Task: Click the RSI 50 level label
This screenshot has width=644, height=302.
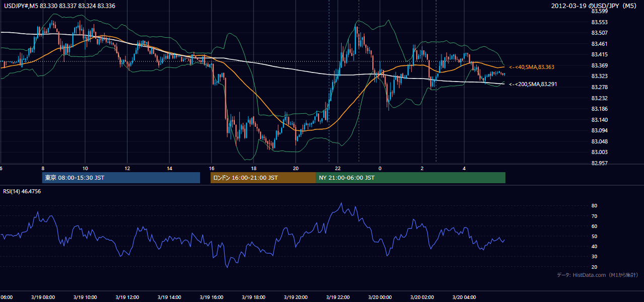Action: pos(594,236)
